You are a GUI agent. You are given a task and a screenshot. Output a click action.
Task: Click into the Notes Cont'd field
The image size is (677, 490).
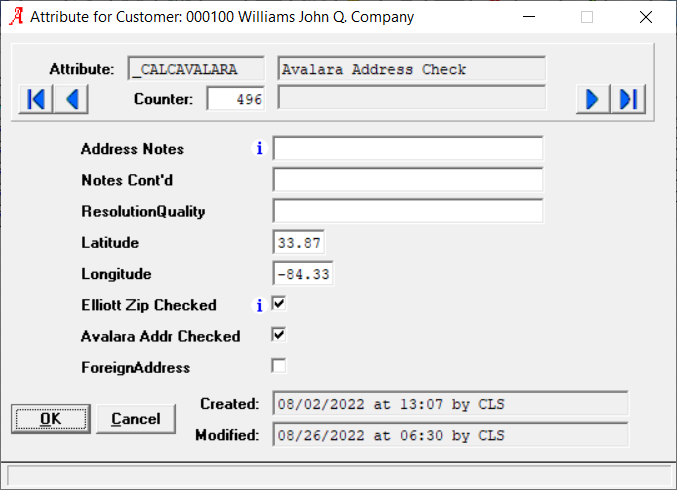click(408, 180)
